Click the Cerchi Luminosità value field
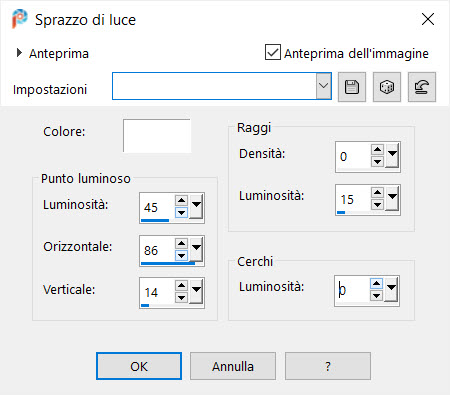 pos(352,290)
